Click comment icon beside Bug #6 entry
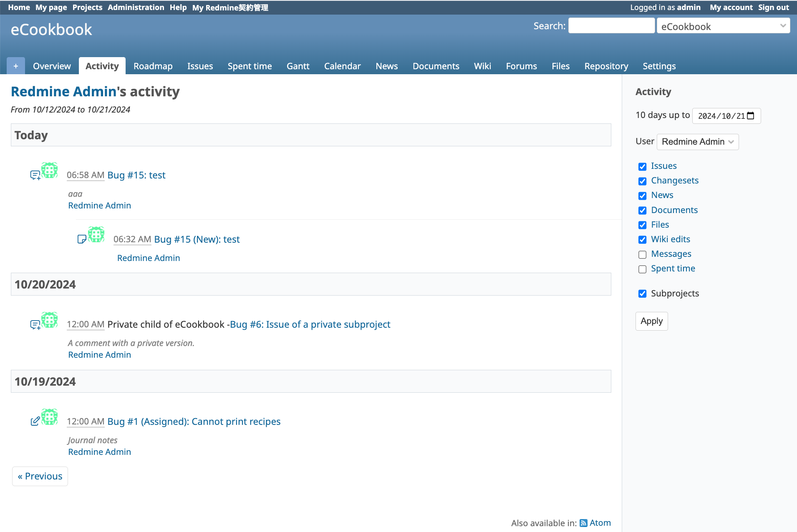The width and height of the screenshot is (797, 532). click(35, 324)
